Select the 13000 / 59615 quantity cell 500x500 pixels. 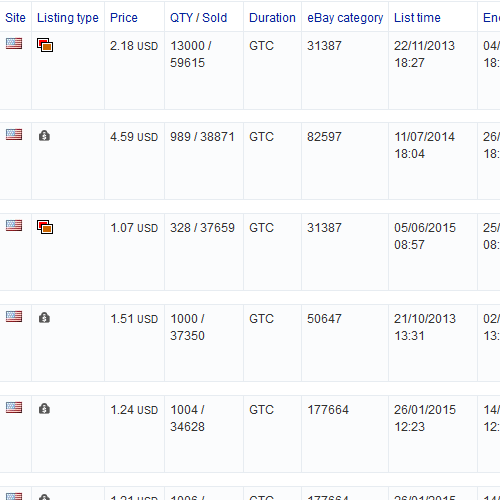coord(204,70)
